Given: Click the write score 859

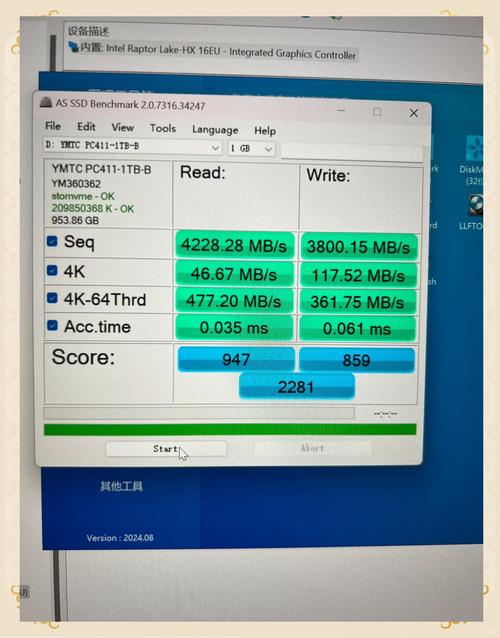Looking at the screenshot, I should 356,361.
